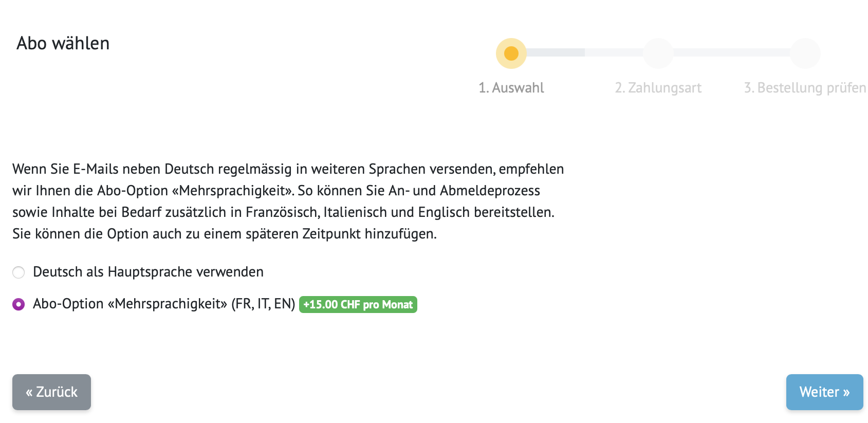Screen dimensions: 868x423
Task: Jump to "3. Bestellung prüfen" step label
Action: pos(805,88)
